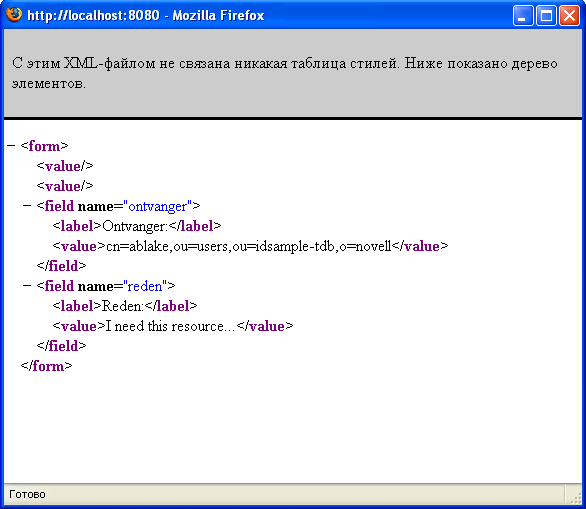
Task: Click the closing form tag
Action: 46,366
